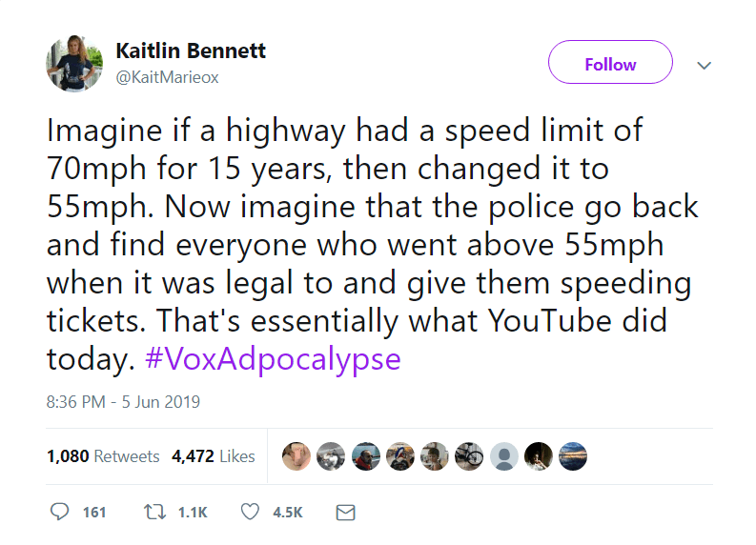This screenshot has width=756, height=545.
Task: View the 1,080 Retweets list
Action: point(103,456)
